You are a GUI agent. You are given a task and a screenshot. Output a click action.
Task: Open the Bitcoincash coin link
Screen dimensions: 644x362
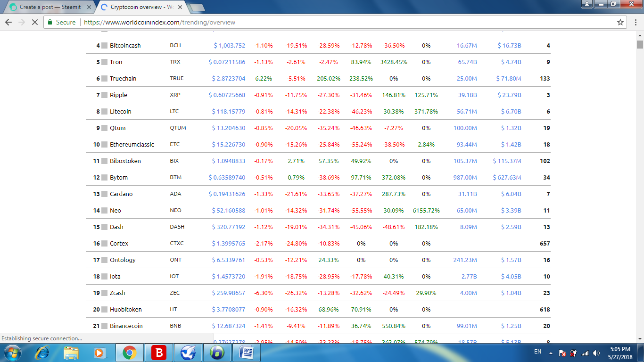(x=125, y=46)
